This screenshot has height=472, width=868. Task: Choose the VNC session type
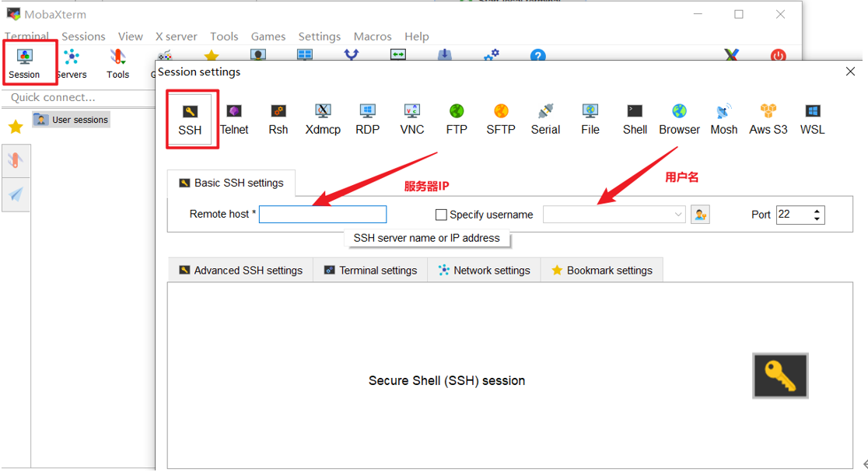coord(412,119)
